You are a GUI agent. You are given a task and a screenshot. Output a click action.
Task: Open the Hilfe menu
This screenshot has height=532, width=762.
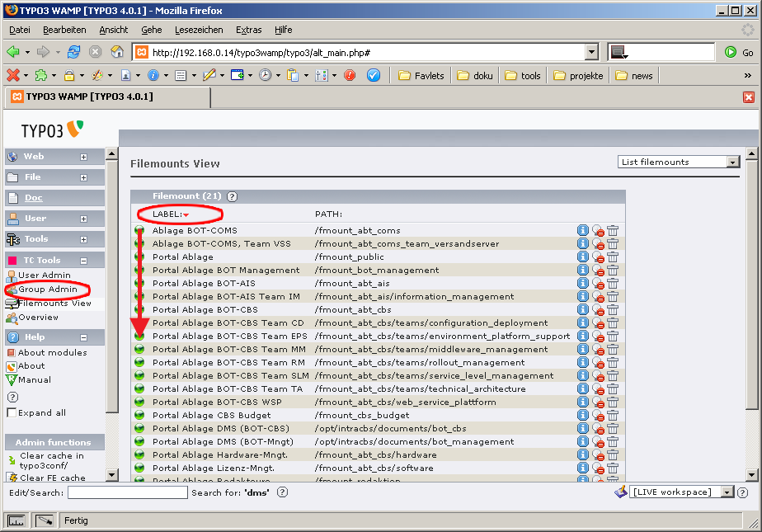pyautogui.click(x=284, y=30)
